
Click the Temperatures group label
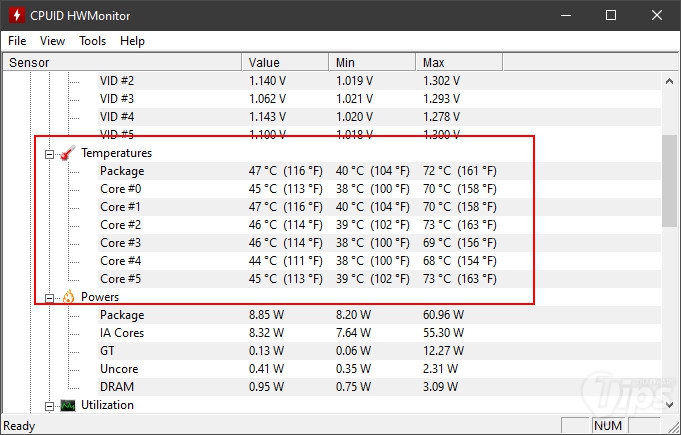point(116,153)
